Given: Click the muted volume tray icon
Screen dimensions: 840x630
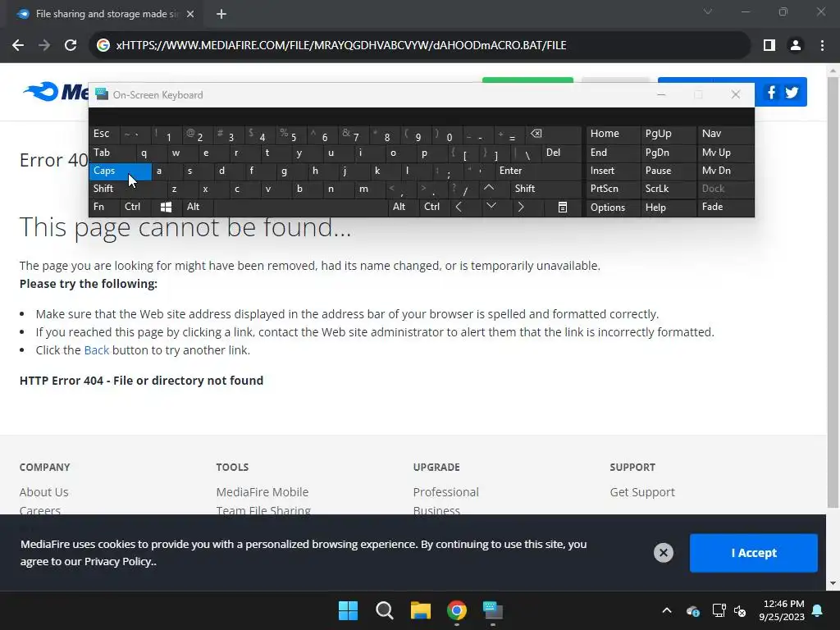Looking at the screenshot, I should tap(741, 610).
